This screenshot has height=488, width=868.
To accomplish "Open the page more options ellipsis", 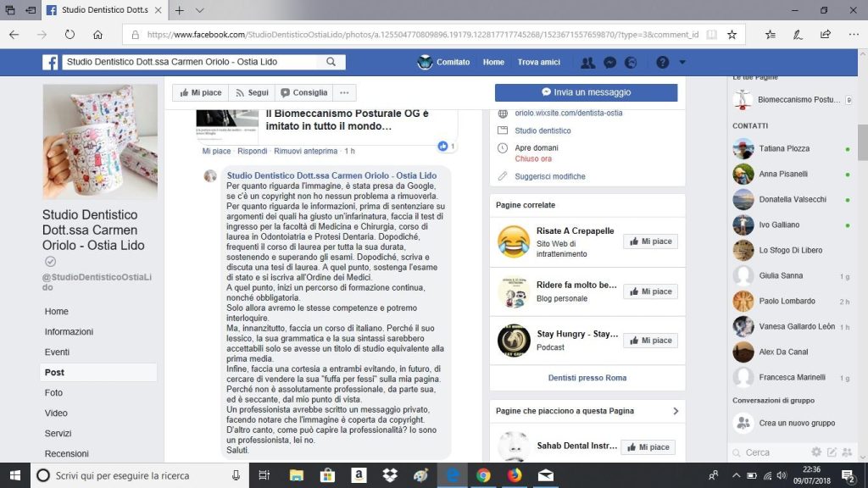I will (x=344, y=92).
